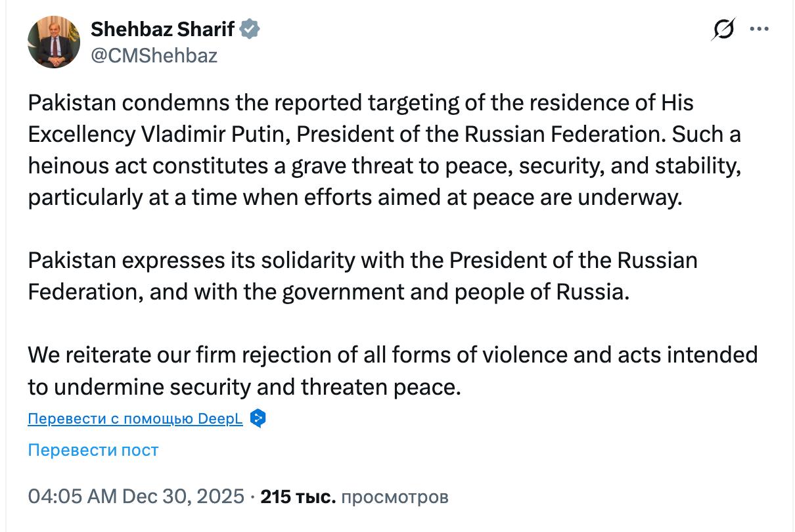
Task: Open Grok explanation icon for this post
Action: [723, 30]
